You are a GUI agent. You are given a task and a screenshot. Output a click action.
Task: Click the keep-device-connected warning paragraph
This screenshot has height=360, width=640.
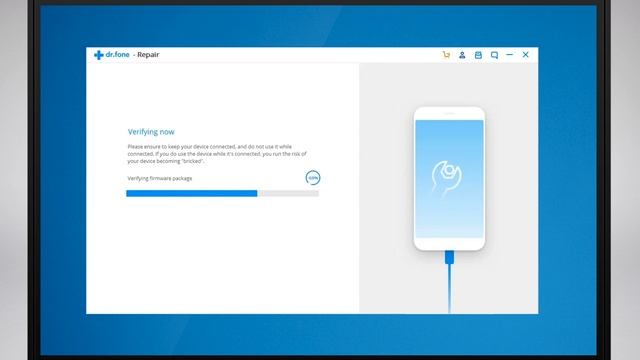pyautogui.click(x=217, y=154)
